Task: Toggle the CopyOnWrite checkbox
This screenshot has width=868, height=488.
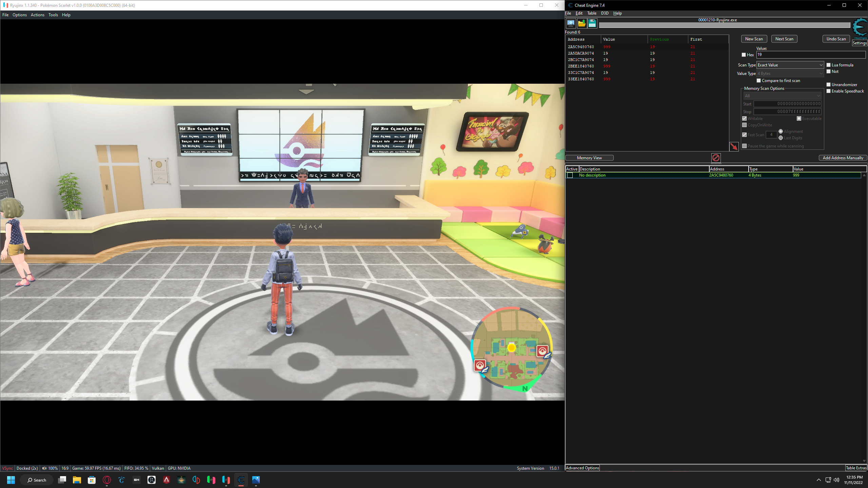Action: (x=744, y=125)
